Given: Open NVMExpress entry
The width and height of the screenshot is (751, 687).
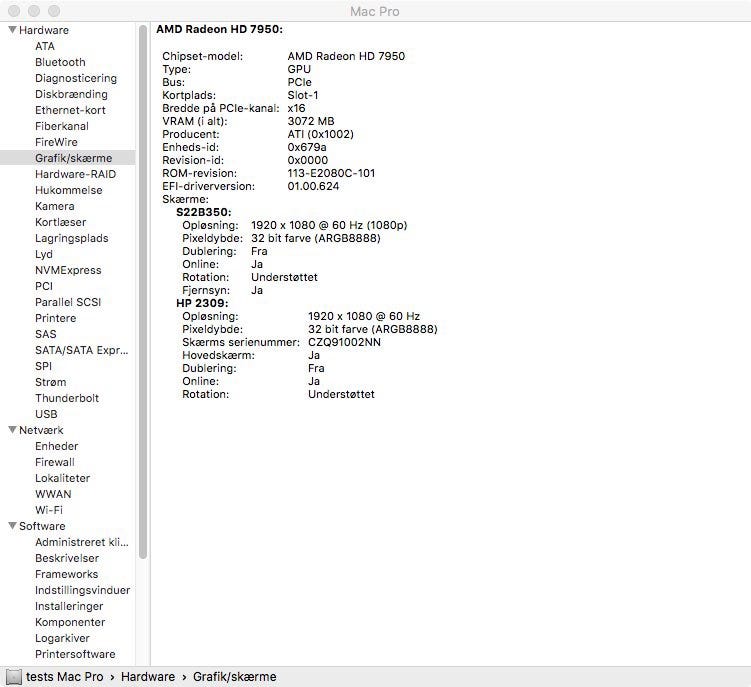Looking at the screenshot, I should tap(68, 270).
